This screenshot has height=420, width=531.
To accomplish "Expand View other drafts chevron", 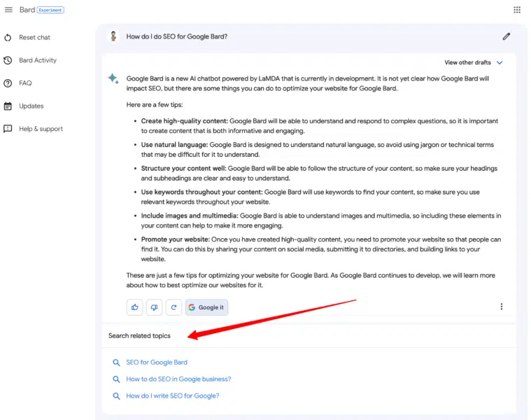I will (500, 63).
